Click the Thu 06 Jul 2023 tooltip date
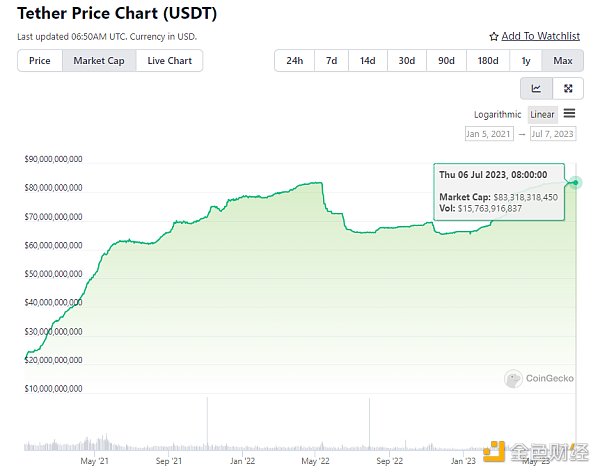This screenshot has width=600, height=473. [x=493, y=175]
